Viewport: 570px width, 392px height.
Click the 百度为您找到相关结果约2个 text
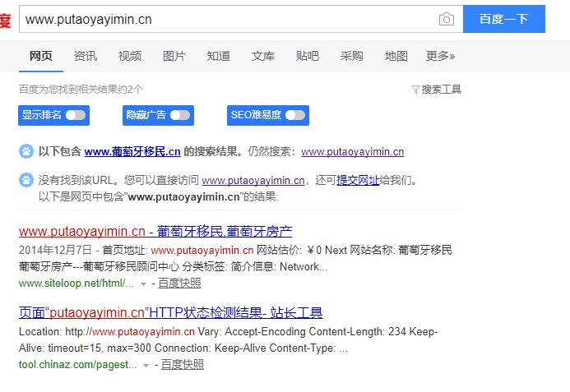[x=81, y=90]
